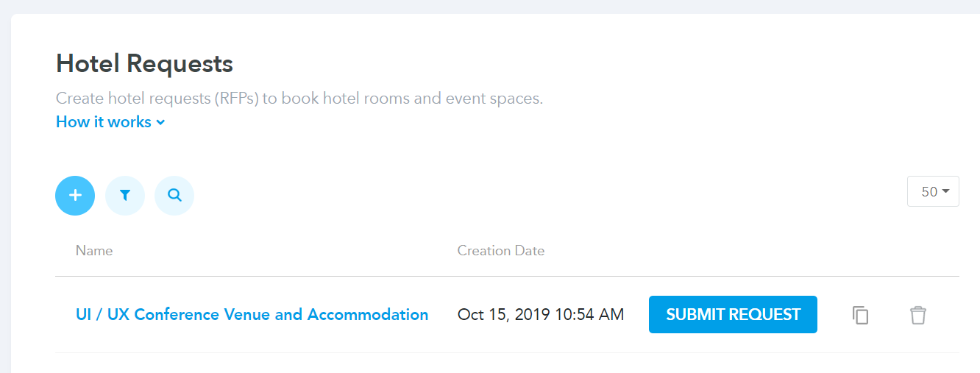Add a new hotel request with plus button
The width and height of the screenshot is (980, 373).
(x=75, y=196)
